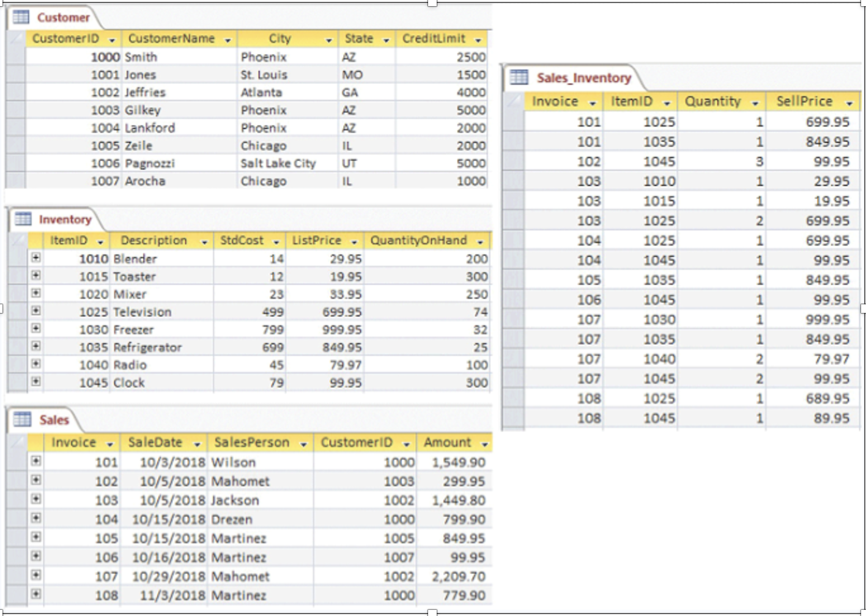The width and height of the screenshot is (866, 616).
Task: Select the sale date "11/3/2018"
Action: 164,595
